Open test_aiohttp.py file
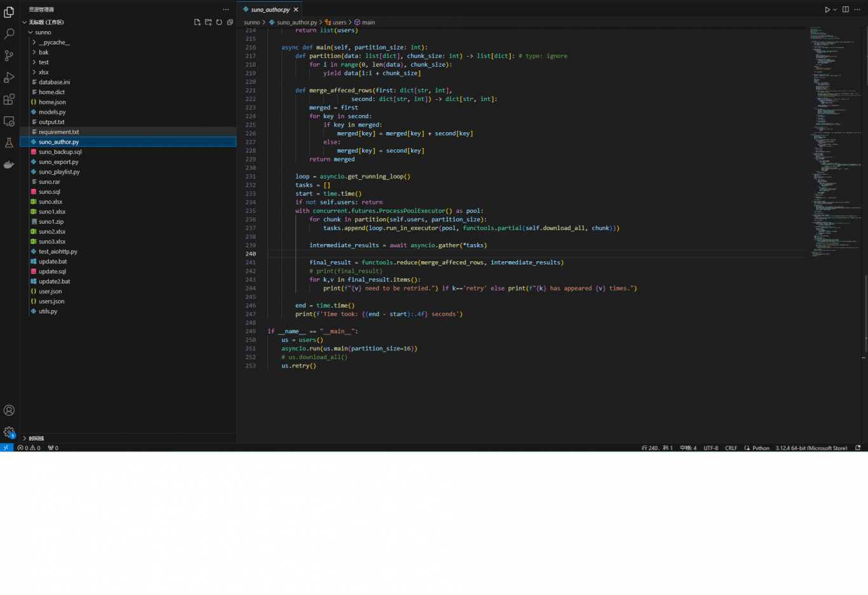The width and height of the screenshot is (868, 595). [128, 251]
